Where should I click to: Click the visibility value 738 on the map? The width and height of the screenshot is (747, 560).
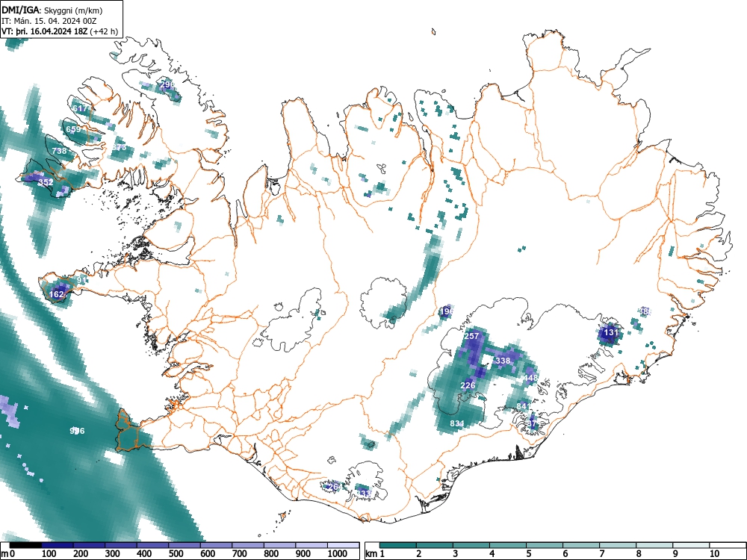pyautogui.click(x=59, y=151)
